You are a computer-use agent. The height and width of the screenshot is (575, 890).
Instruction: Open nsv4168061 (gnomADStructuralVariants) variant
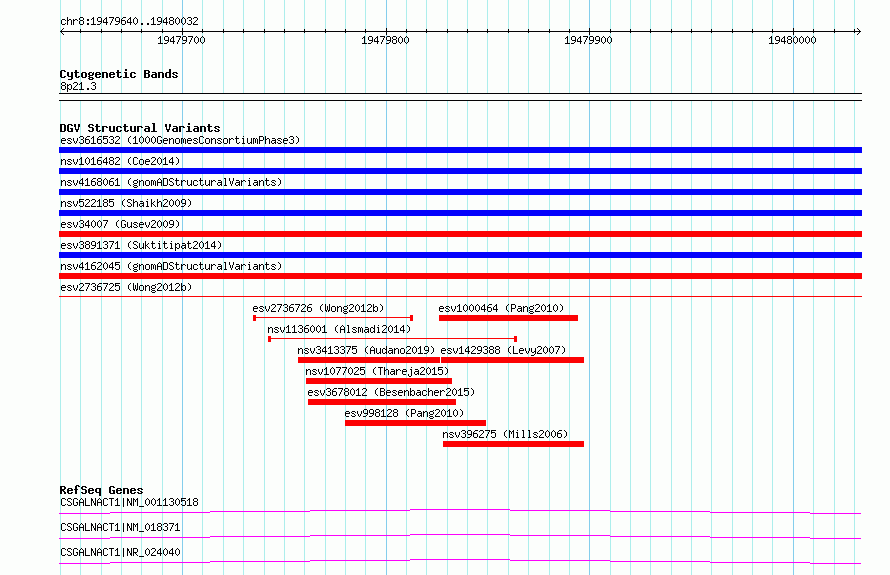click(171, 182)
